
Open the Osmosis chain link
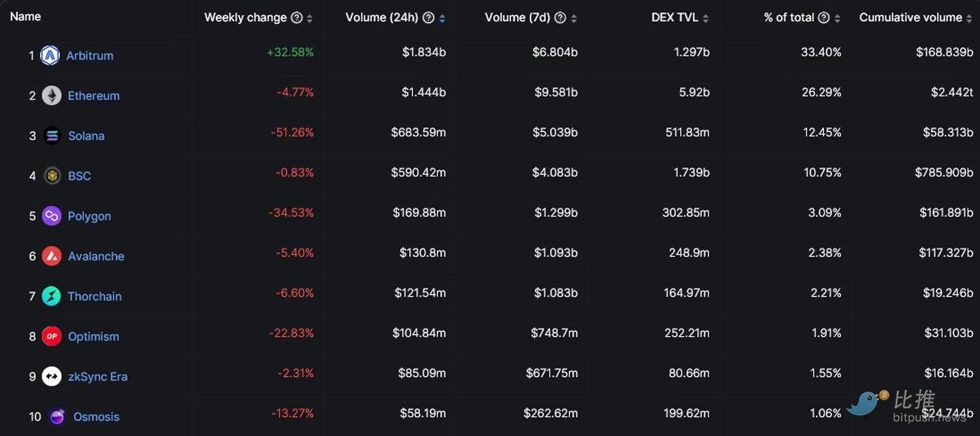[x=96, y=417]
